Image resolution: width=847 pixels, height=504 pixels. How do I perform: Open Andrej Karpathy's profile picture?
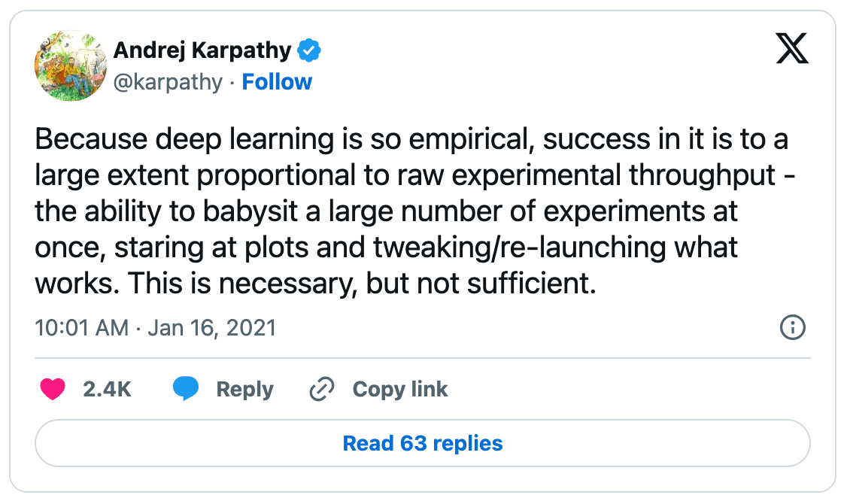69,66
